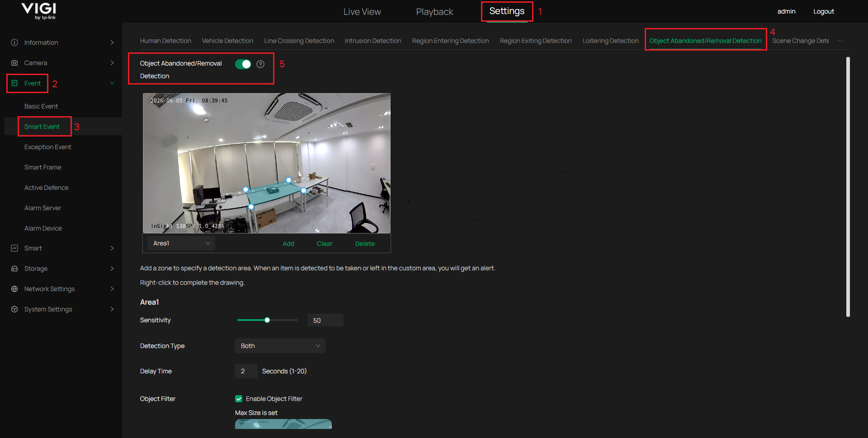Open Loitering Detection tab
The height and width of the screenshot is (438, 868).
pyautogui.click(x=610, y=41)
